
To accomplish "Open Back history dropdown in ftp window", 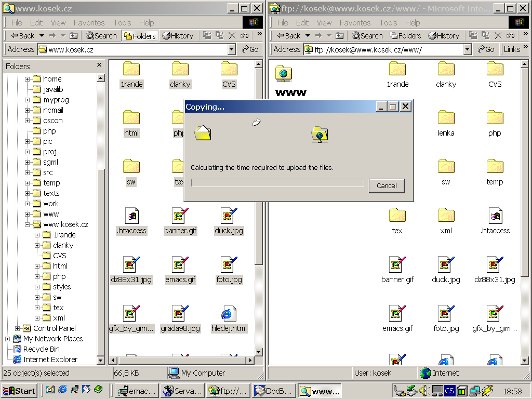I will (308, 36).
